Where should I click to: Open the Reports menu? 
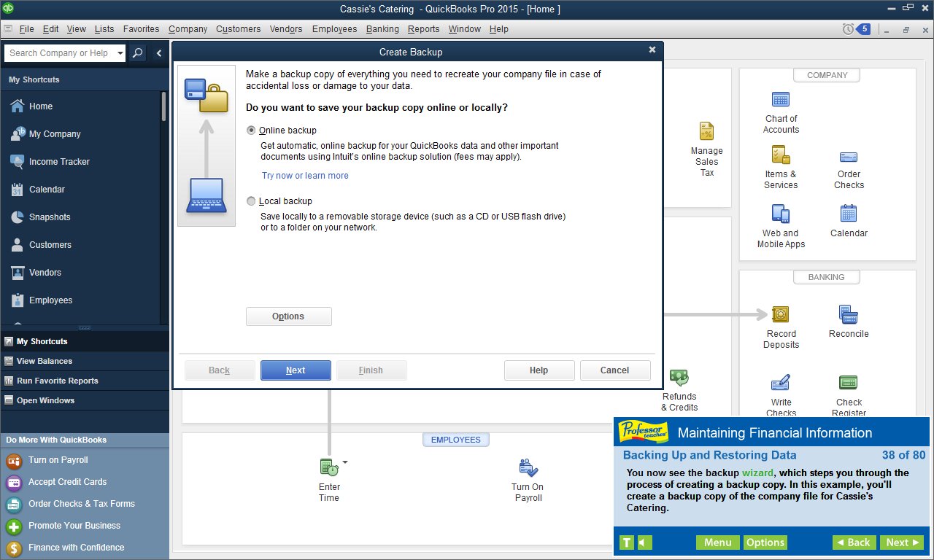(423, 29)
